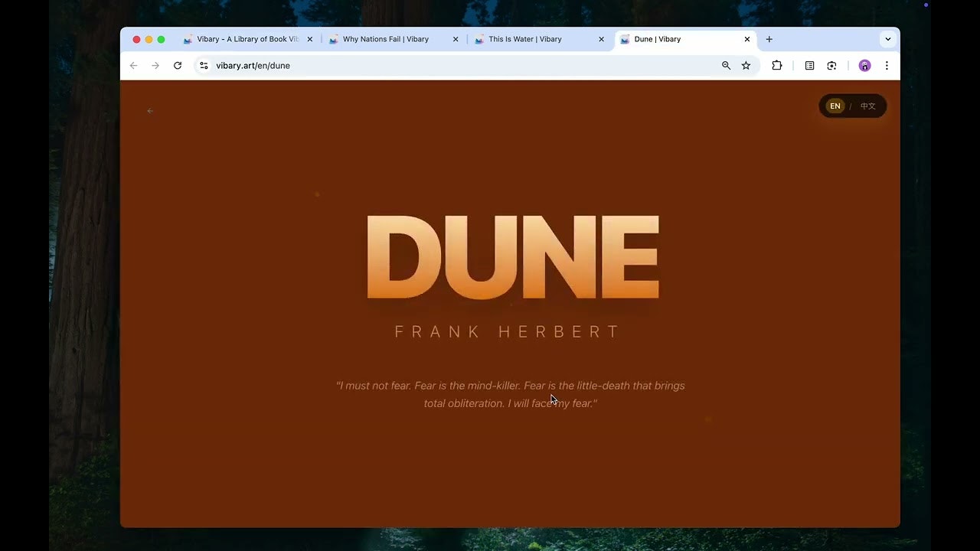Open the Chrome profile avatar
Viewport: 980px width, 551px height.
click(864, 66)
